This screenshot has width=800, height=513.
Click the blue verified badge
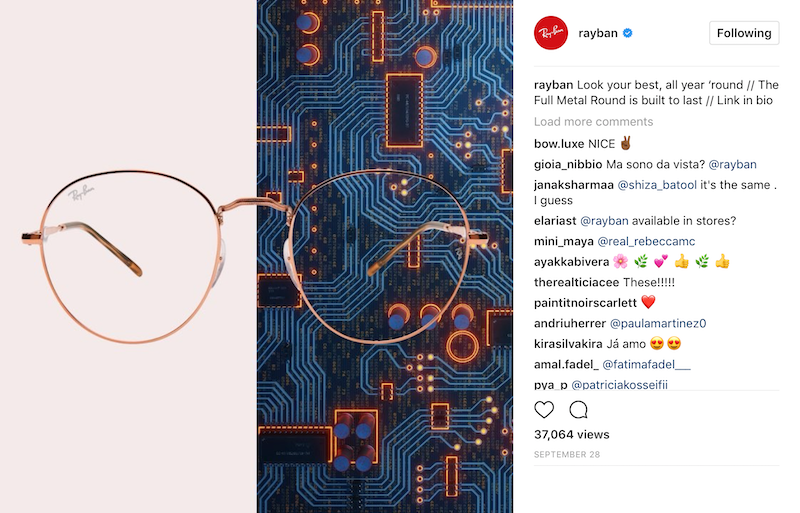(x=628, y=33)
